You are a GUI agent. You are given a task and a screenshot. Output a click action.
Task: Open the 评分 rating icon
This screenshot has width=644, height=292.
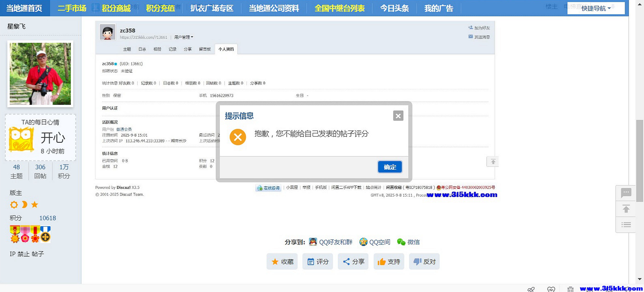(x=310, y=261)
